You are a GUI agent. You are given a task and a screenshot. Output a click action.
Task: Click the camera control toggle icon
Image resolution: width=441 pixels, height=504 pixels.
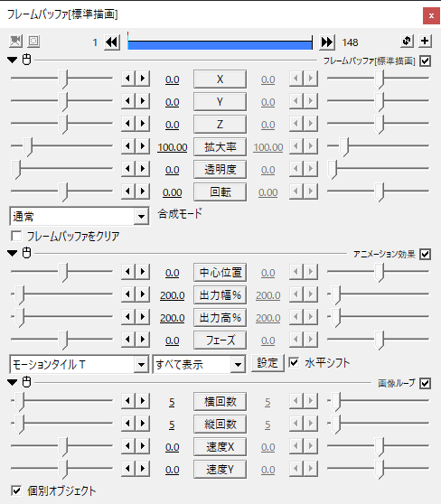[x=15, y=42]
